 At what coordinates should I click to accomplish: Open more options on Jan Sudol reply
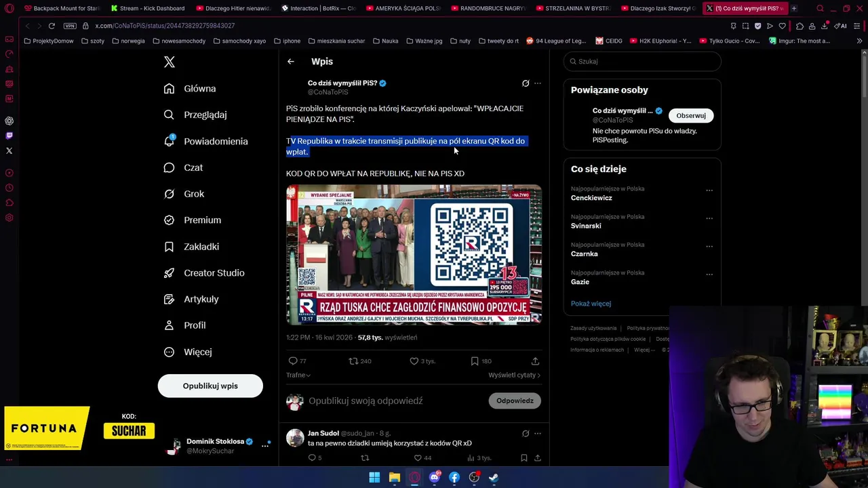tap(538, 433)
